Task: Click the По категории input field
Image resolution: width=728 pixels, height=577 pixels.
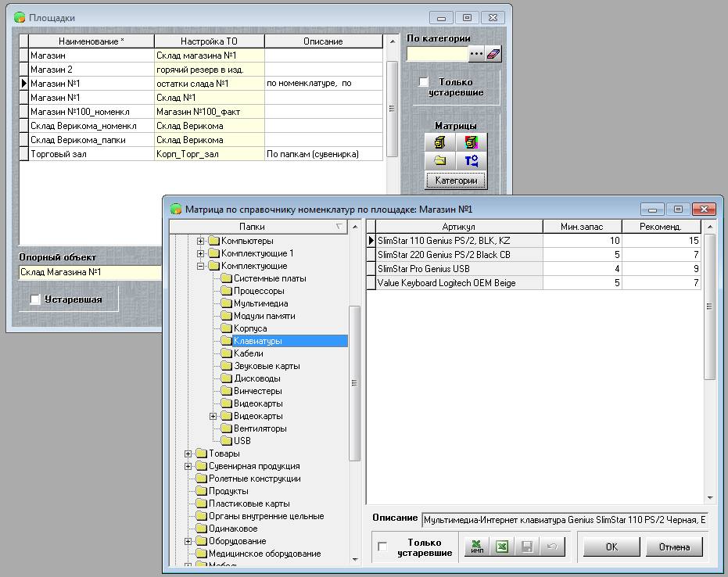Action: pyautogui.click(x=437, y=54)
